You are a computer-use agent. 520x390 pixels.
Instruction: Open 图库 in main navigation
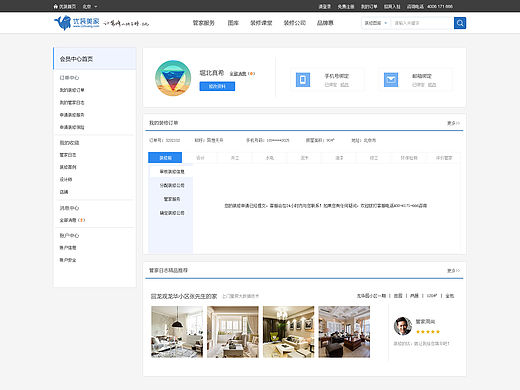pos(233,23)
